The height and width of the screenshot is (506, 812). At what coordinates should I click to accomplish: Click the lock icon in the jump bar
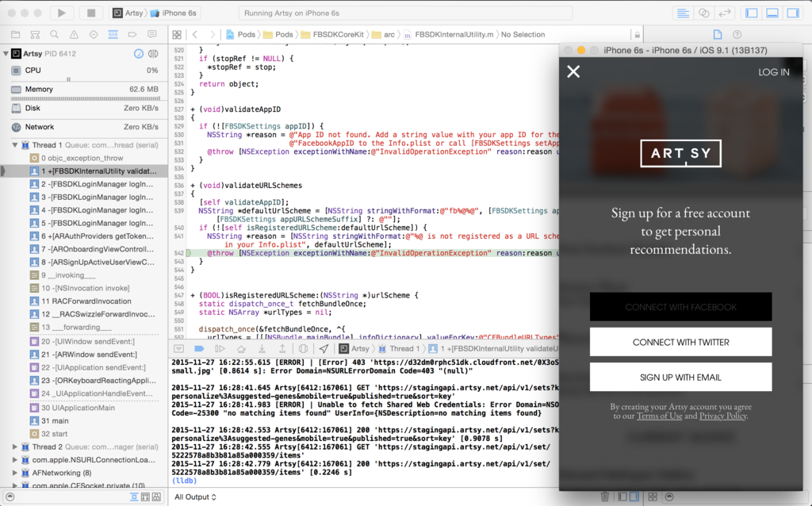click(x=638, y=35)
